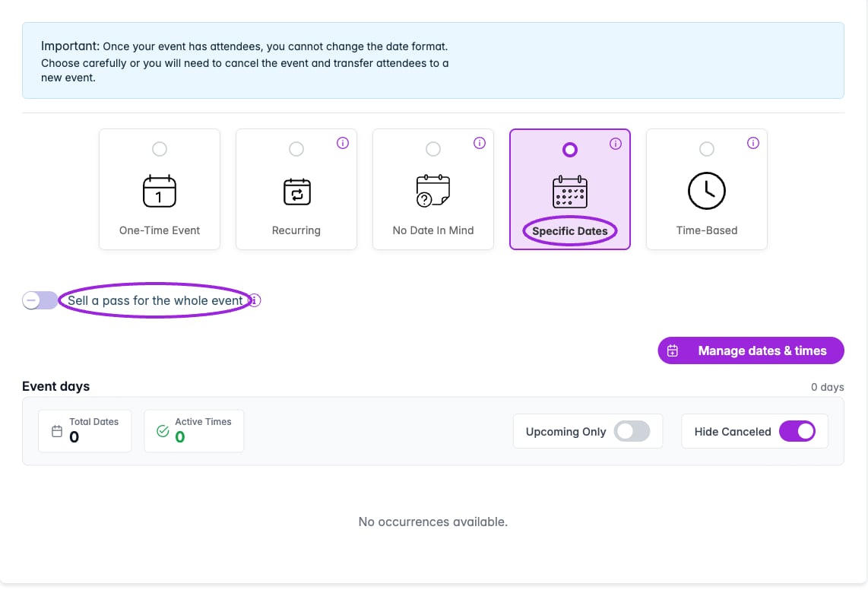
Task: Click the Event days heading
Action: click(x=56, y=386)
